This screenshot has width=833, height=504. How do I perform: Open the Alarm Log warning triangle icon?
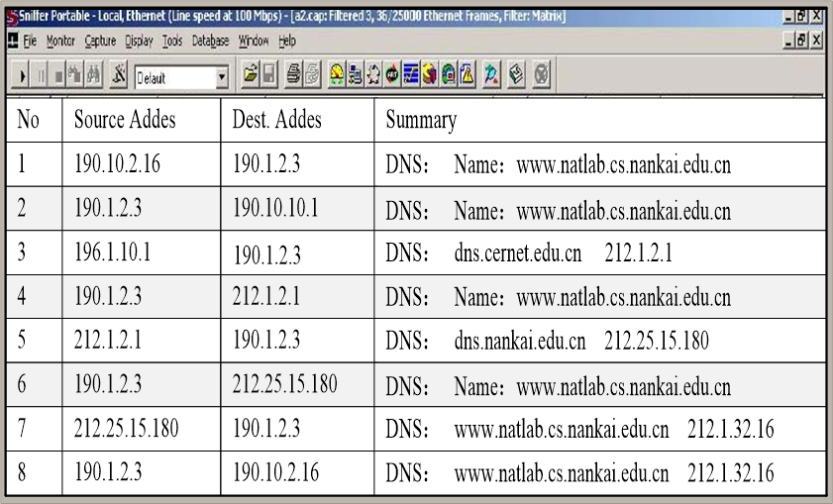pyautogui.click(x=467, y=74)
